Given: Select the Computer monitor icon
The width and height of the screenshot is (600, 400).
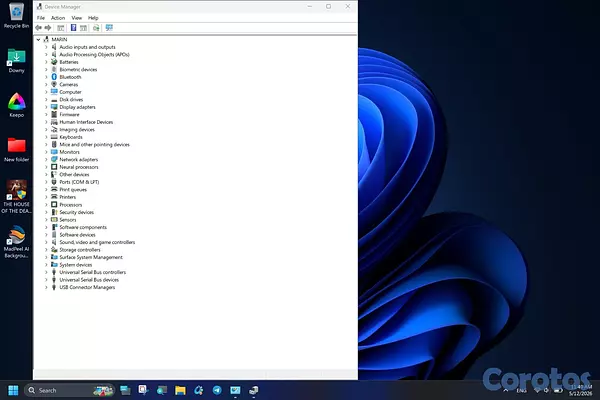Looking at the screenshot, I should pyautogui.click(x=54, y=92).
